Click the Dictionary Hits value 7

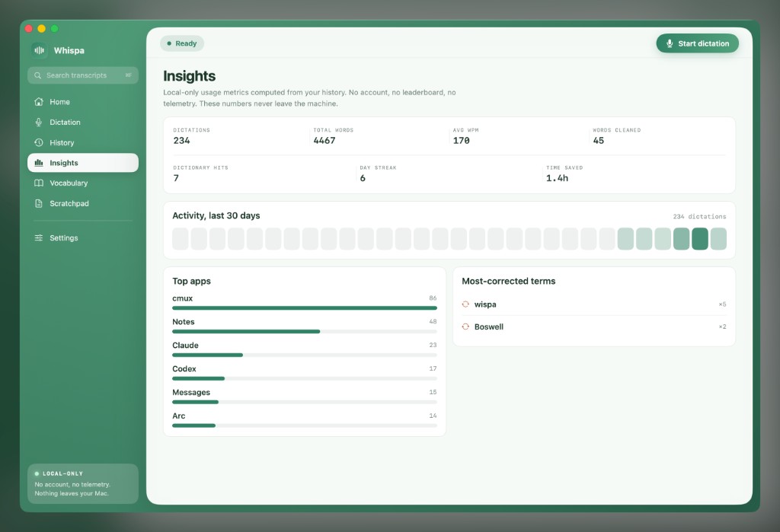click(176, 178)
